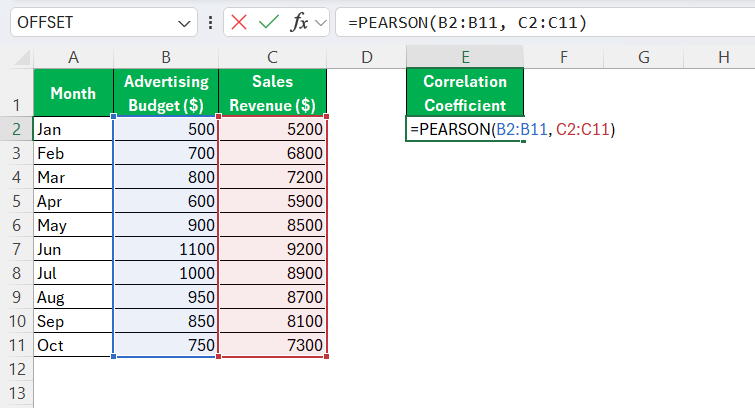Viewport: 755px width, 408px height.
Task: Click revenue cell with value 8700
Action: click(273, 297)
